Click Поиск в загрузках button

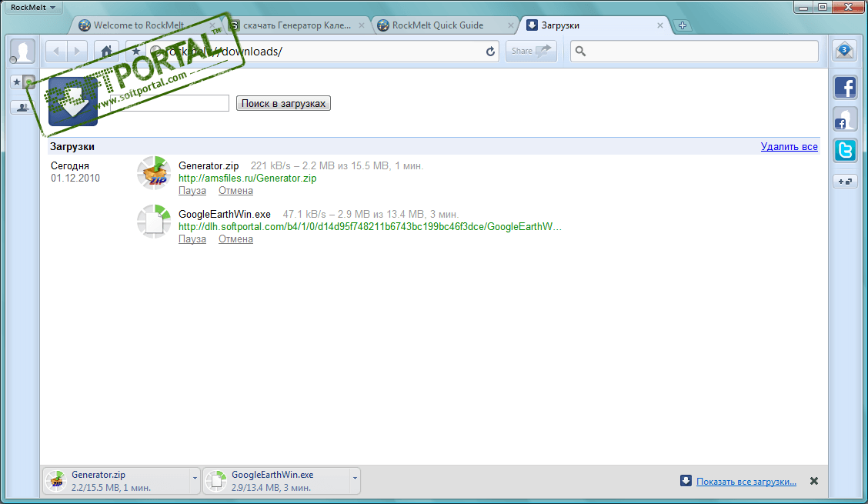click(283, 103)
